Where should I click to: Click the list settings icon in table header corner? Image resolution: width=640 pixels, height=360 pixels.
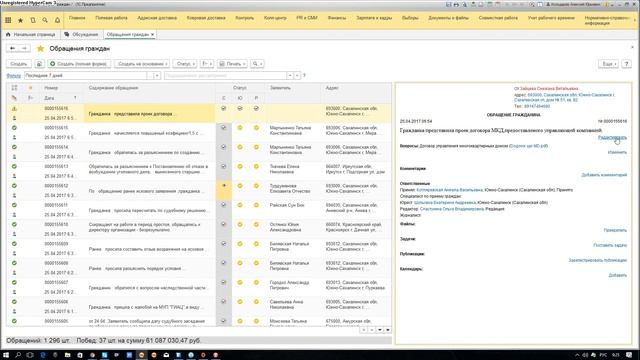(14, 88)
